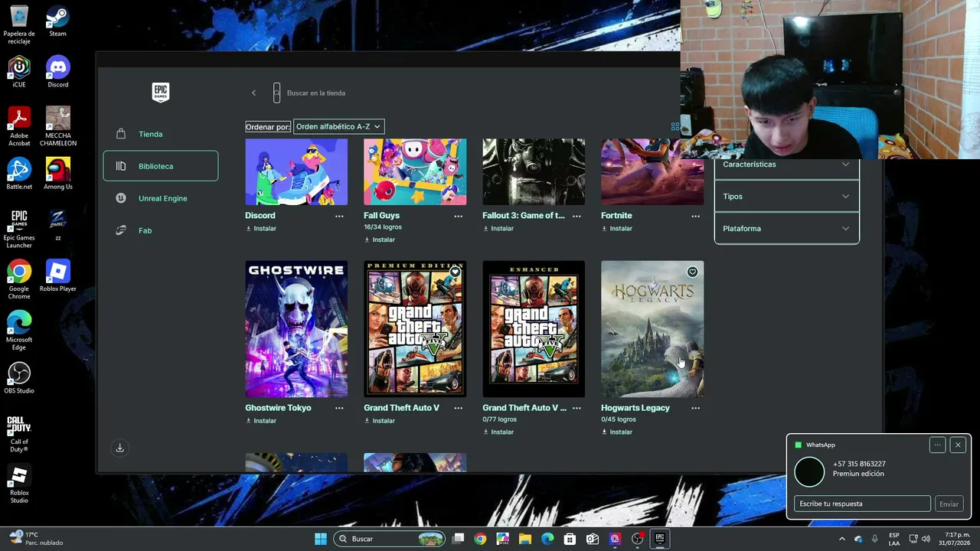Install Fortnite
980x551 pixels.
(x=617, y=229)
